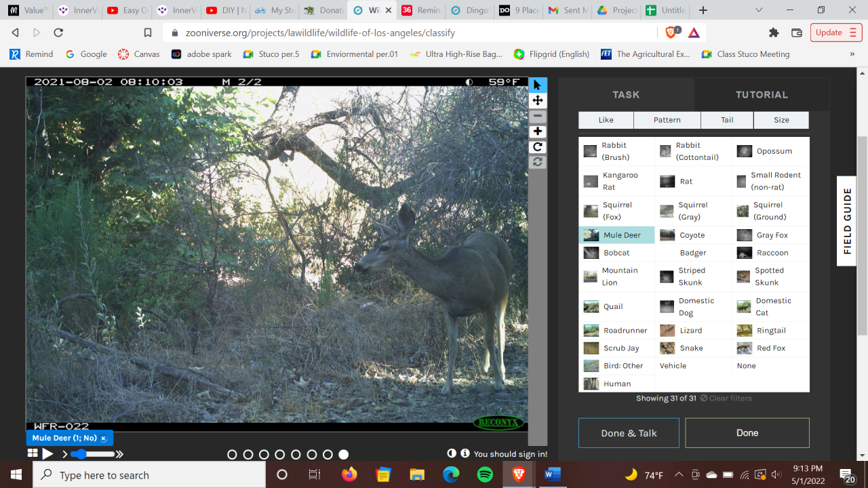
Task: Zoom out of the camera image
Action: click(x=537, y=116)
